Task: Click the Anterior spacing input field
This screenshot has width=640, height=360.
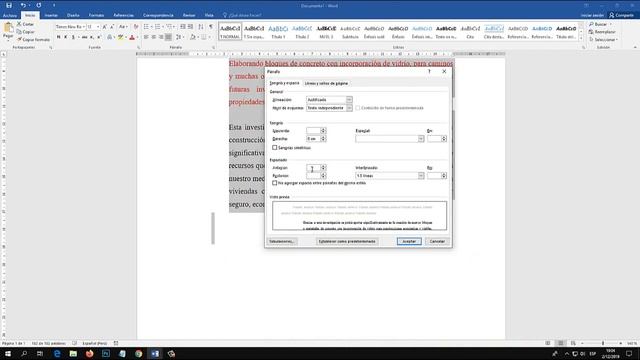Action: [313, 167]
